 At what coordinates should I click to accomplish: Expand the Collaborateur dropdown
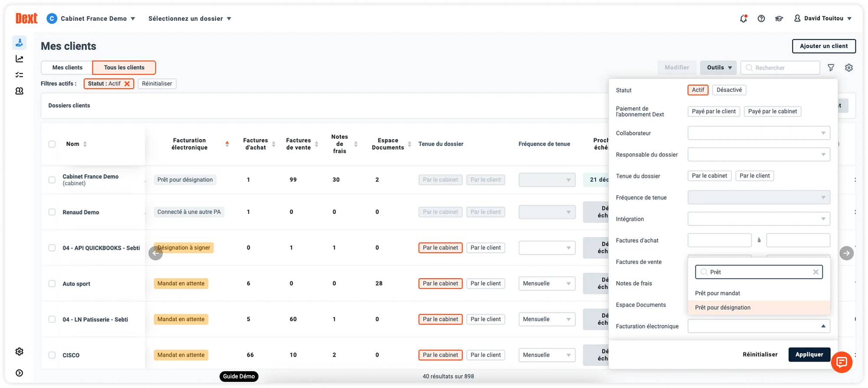coord(759,133)
